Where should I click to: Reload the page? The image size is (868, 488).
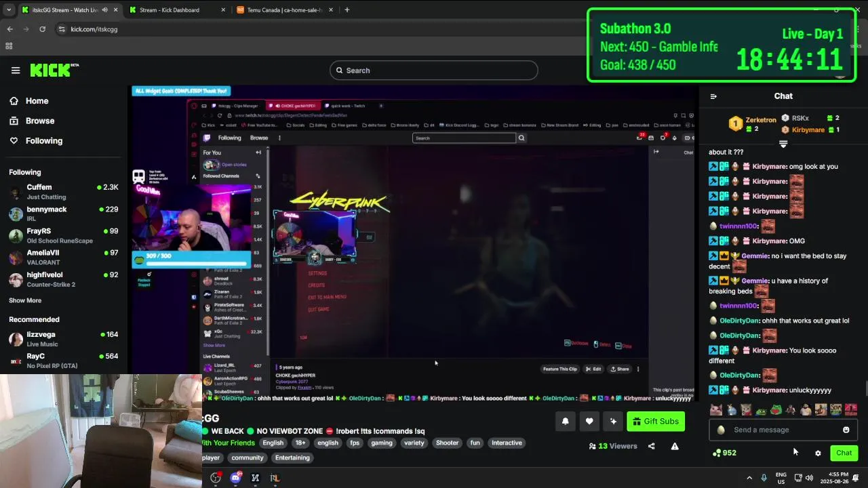click(x=42, y=29)
